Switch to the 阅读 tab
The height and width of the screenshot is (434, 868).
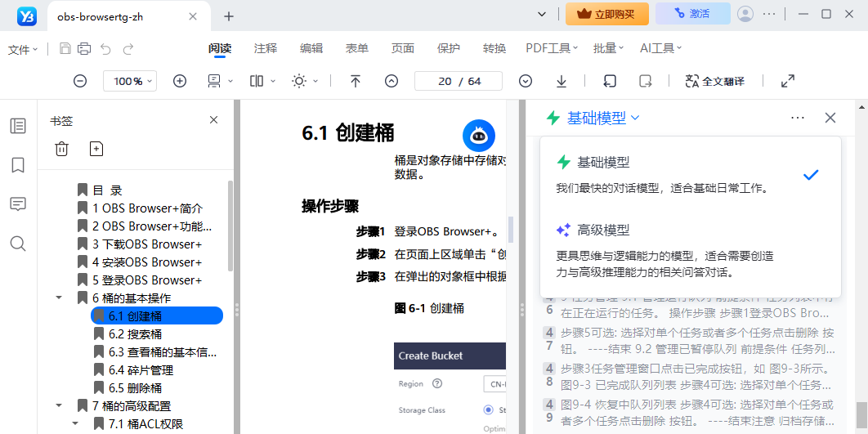click(220, 48)
